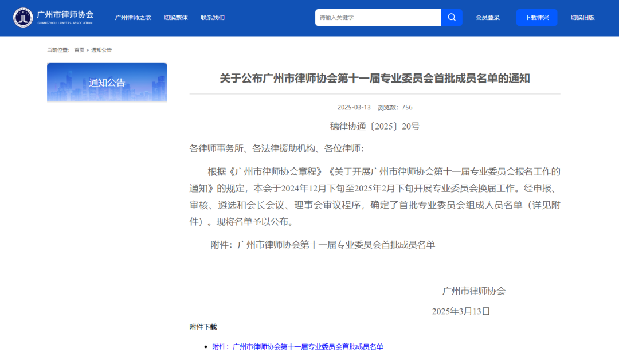
Task: Click the 附件下载 section heading
Action: (203, 327)
